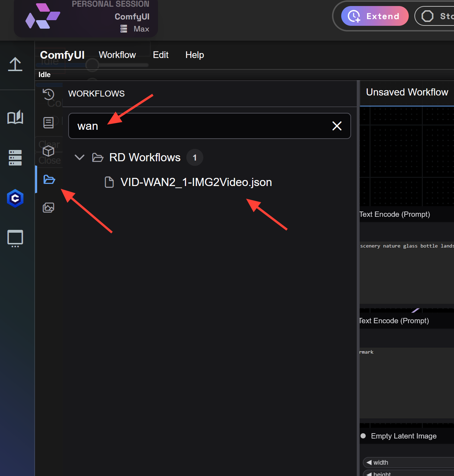Collapse the RD Workflows folder
Image resolution: width=454 pixels, height=476 pixels.
click(80, 157)
